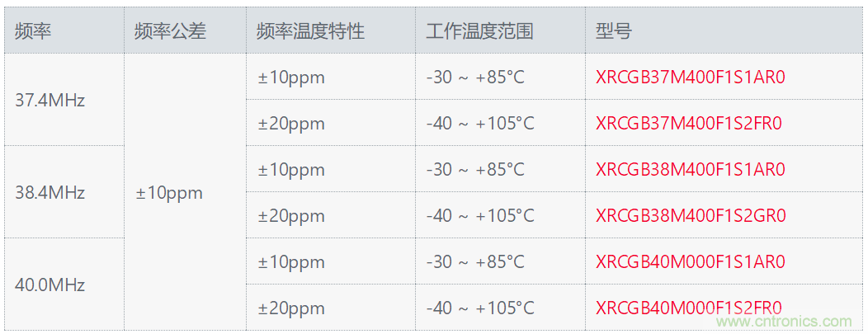Open part number XRCGB38M400F1S1AR0 link
Viewport: 868px width, 334px height.
tap(691, 169)
